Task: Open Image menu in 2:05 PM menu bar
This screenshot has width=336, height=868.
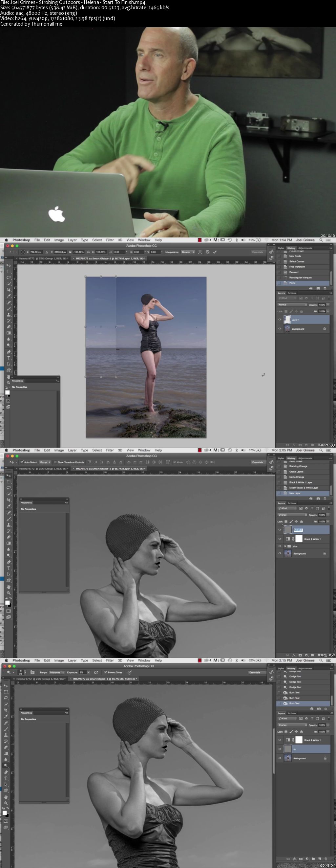Action: point(59,450)
